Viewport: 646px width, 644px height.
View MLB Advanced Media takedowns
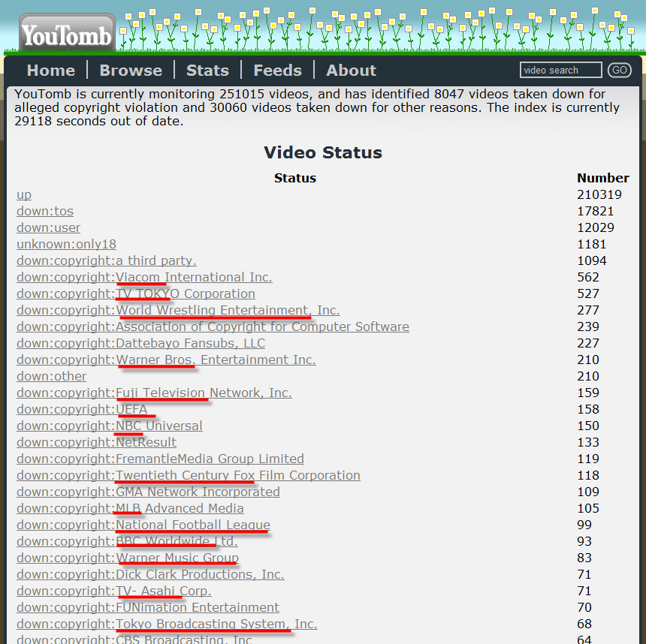(130, 508)
